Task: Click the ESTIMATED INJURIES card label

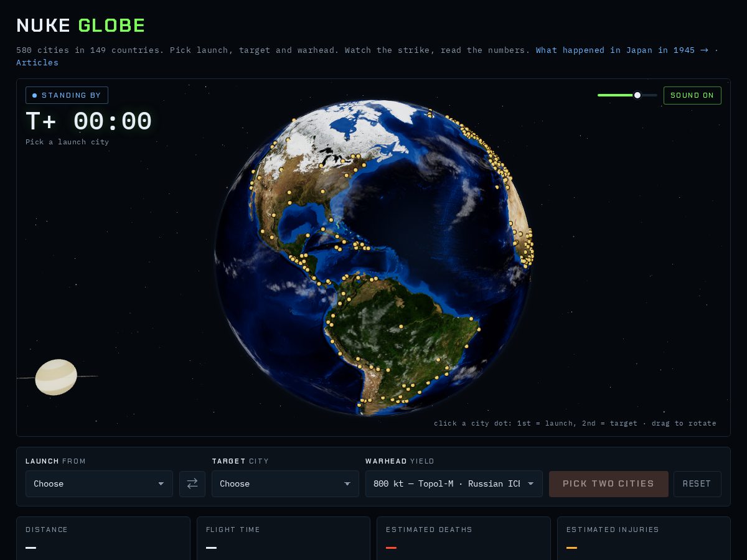Action: click(x=613, y=530)
